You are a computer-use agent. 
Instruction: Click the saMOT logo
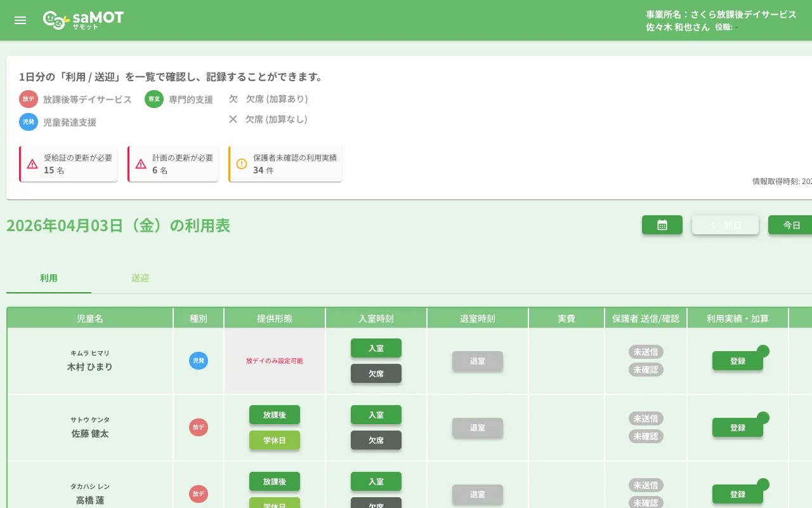coord(83,20)
